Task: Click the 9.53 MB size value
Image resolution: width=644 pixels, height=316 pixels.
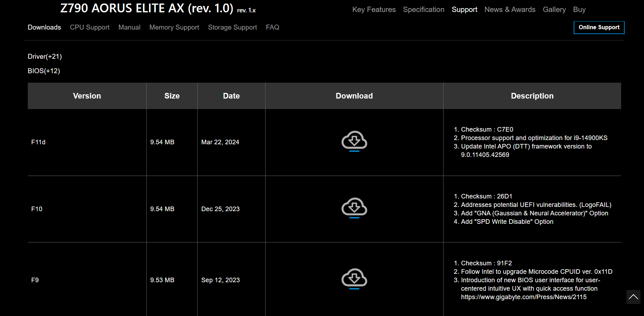Action: 162,280
